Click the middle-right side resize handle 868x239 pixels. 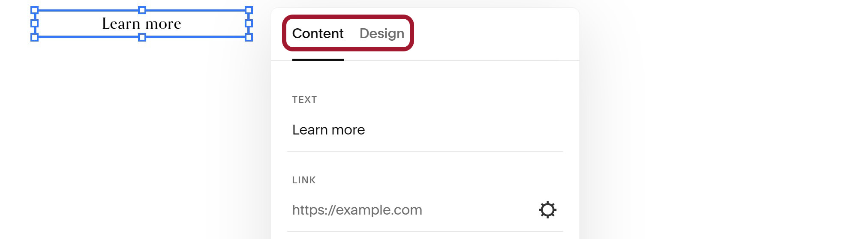tap(249, 23)
